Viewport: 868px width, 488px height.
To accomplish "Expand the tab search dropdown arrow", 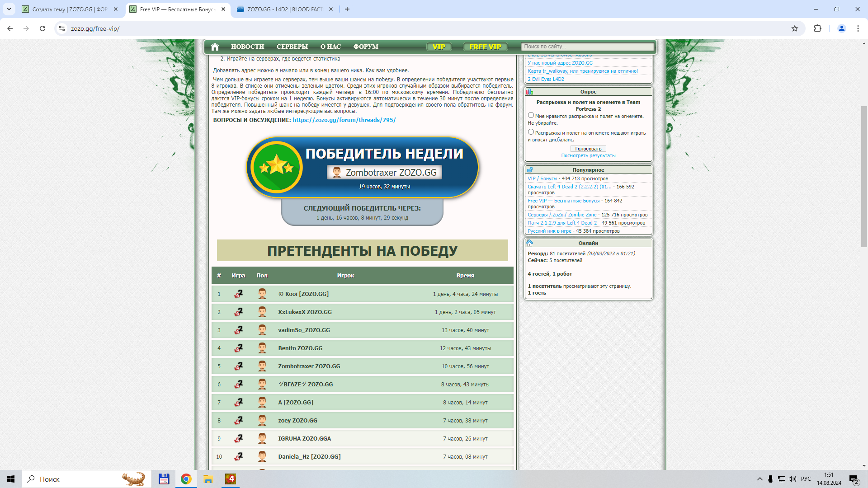I will click(9, 9).
